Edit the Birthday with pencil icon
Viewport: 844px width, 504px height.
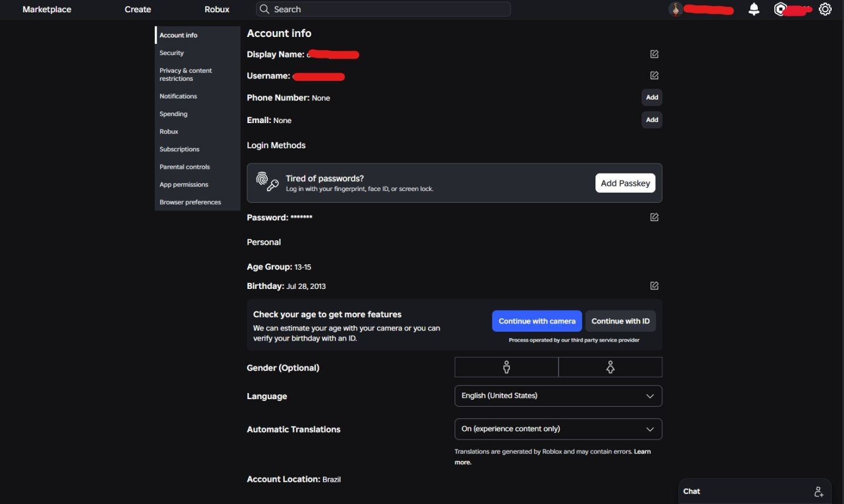(654, 286)
